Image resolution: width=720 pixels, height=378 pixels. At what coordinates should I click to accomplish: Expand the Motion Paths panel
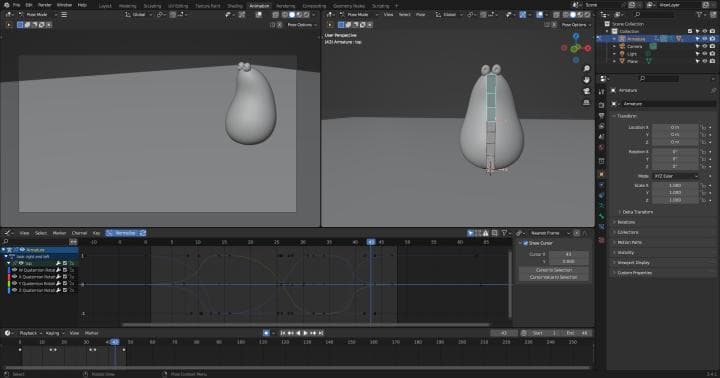point(629,243)
